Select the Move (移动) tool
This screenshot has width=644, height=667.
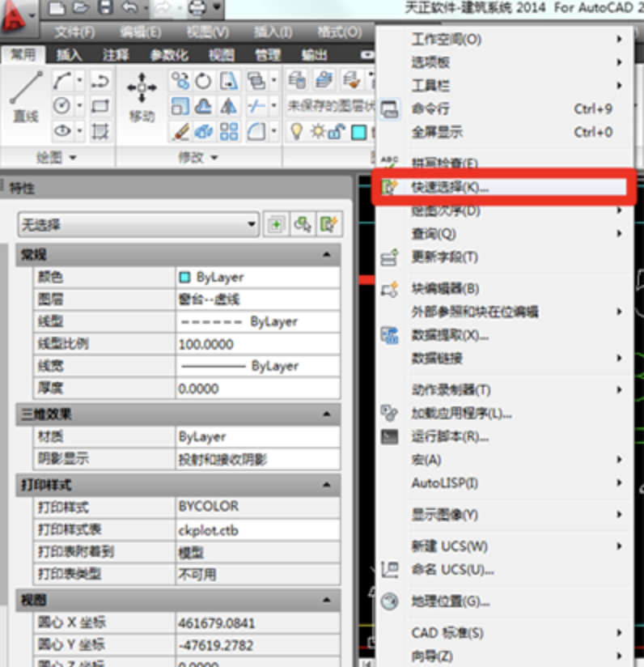142,96
